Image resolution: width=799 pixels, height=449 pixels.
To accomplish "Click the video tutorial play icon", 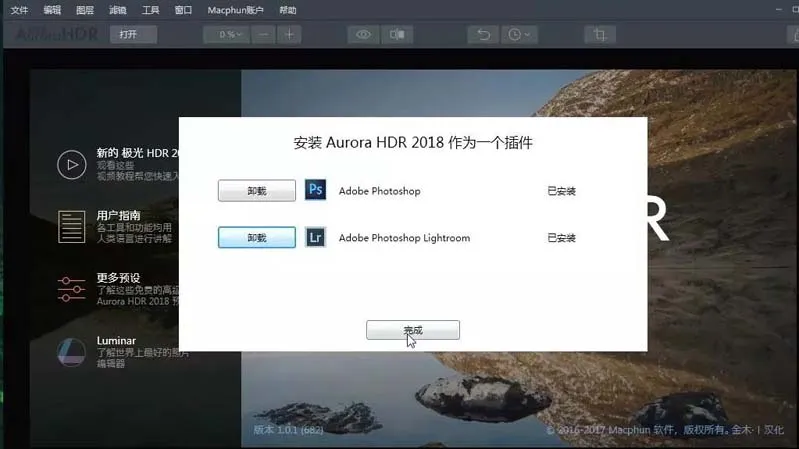I will click(x=71, y=165).
